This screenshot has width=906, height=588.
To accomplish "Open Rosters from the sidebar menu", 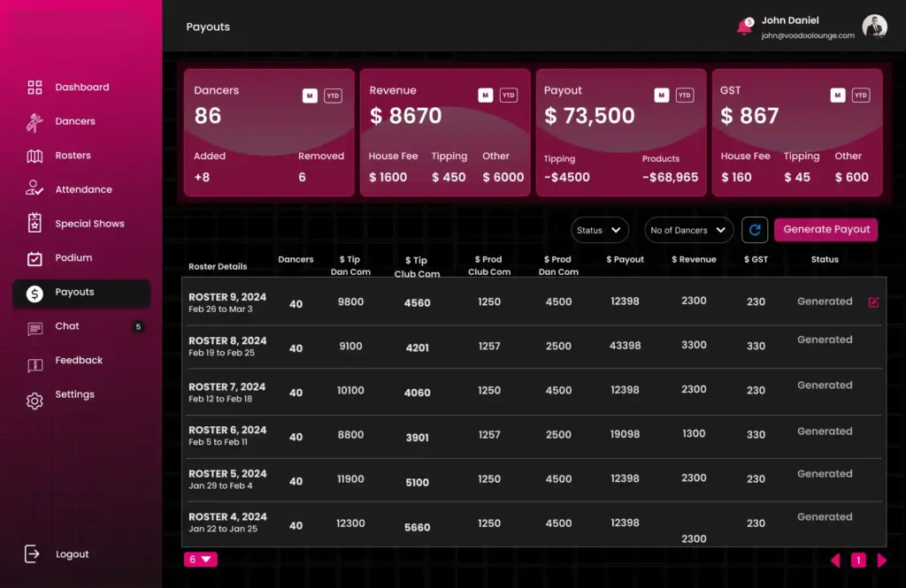I will point(73,156).
